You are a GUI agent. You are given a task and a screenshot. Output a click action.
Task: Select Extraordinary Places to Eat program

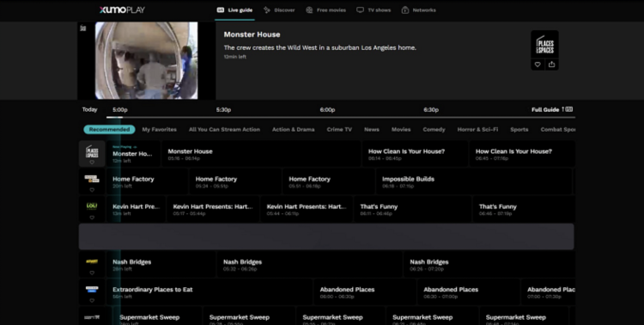pos(210,292)
